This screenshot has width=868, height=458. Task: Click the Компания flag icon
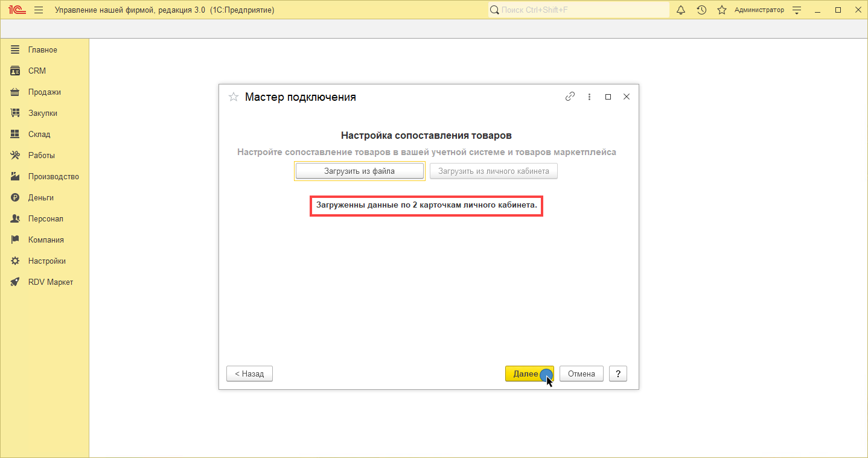pos(15,240)
